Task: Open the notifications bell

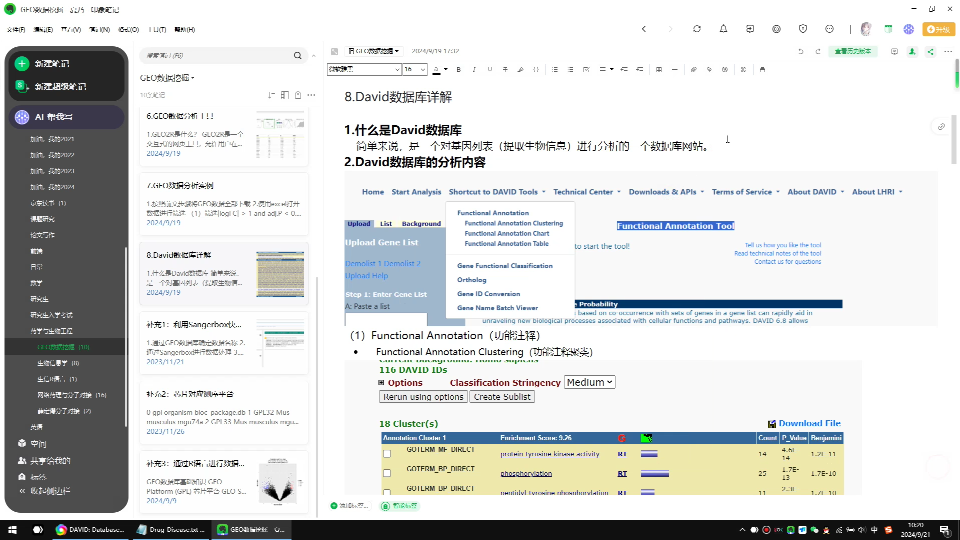Action: click(x=723, y=29)
